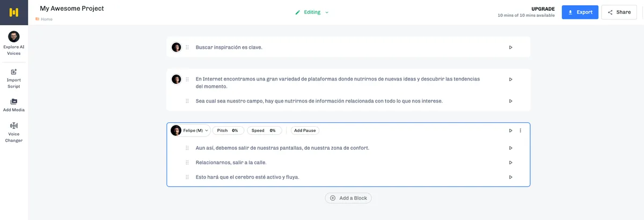Image resolution: width=644 pixels, height=220 pixels.
Task: Click the UPGRADE link
Action: [543, 9]
